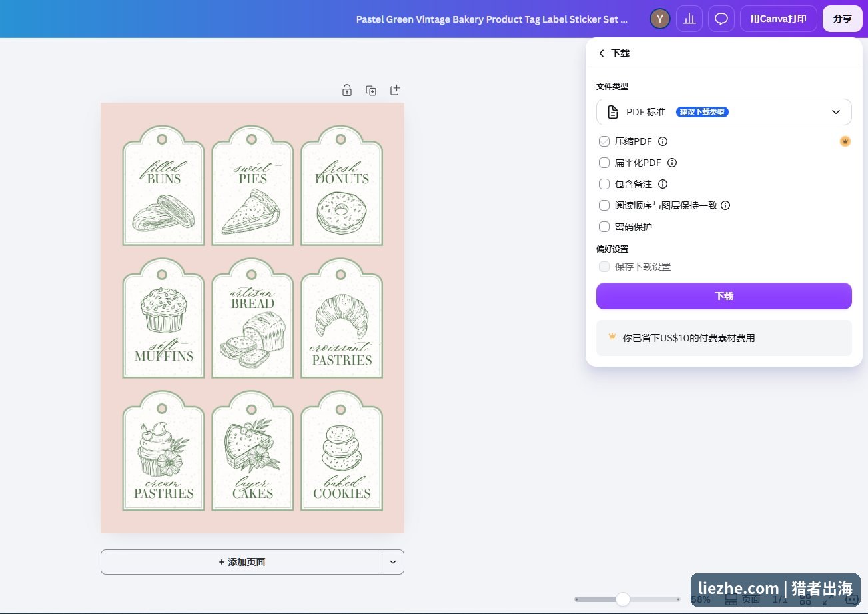Screen dimensions: 868x614
Task: Duplicate the page using the copy-page icon
Action: click(371, 90)
